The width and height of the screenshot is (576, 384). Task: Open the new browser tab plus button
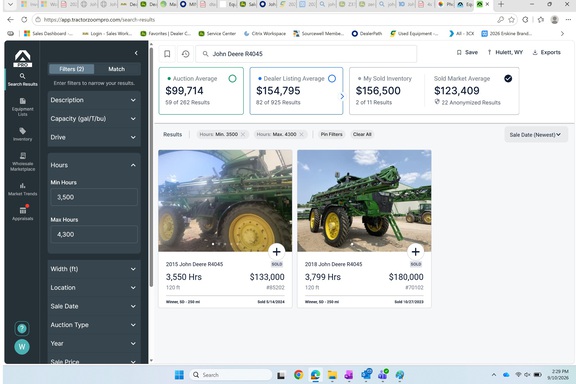tap(501, 4)
